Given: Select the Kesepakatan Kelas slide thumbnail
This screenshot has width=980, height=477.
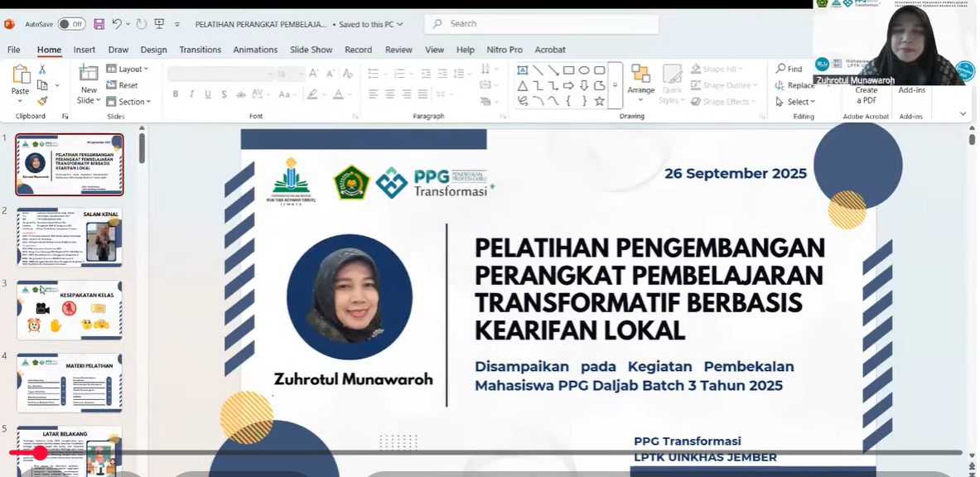Looking at the screenshot, I should click(x=70, y=310).
